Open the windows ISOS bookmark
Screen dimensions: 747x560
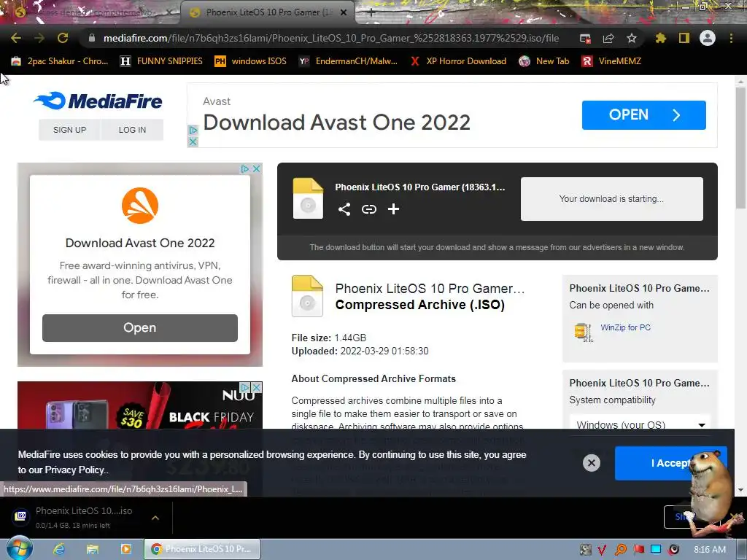coord(251,61)
